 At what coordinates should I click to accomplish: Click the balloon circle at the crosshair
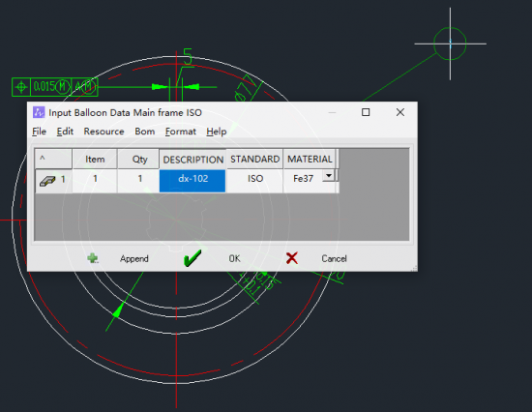[450, 44]
